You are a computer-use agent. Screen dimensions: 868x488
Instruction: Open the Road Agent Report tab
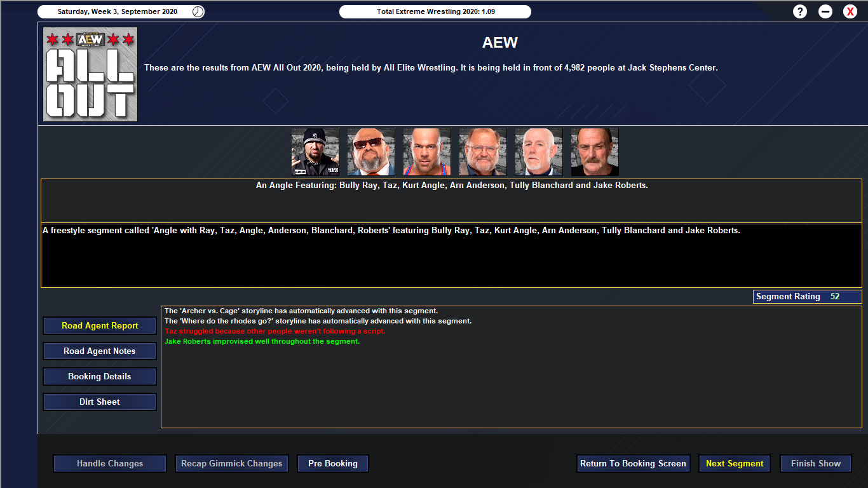click(100, 325)
